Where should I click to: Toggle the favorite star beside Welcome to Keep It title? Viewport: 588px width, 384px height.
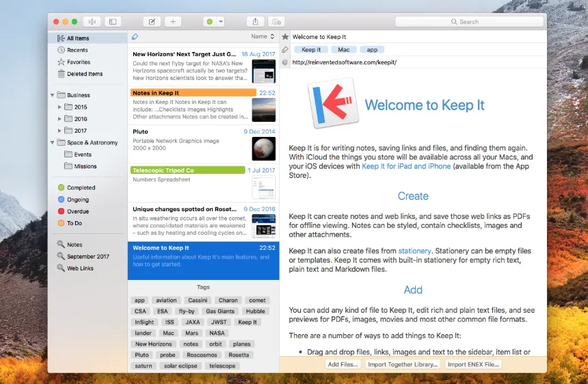click(285, 37)
